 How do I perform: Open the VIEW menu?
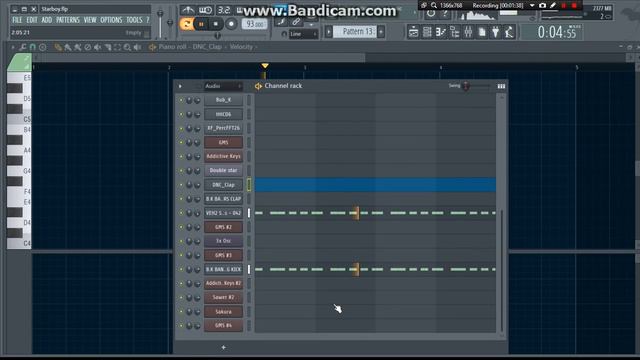(x=90, y=20)
